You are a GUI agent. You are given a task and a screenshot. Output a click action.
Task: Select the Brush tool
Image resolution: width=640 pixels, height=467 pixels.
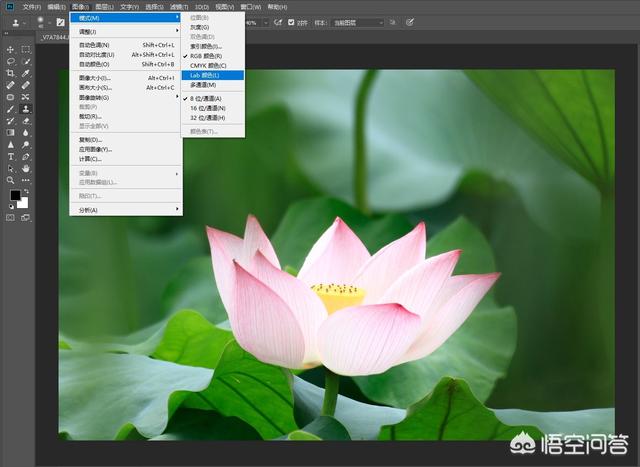pos(10,108)
